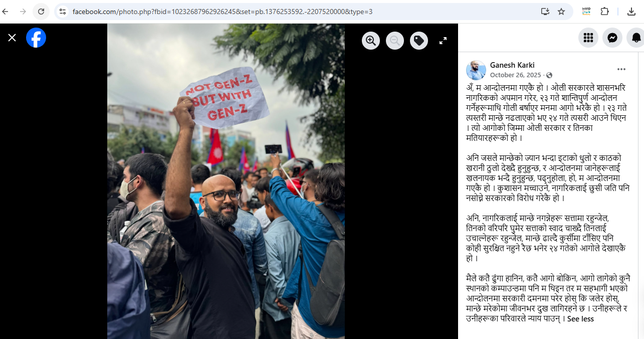Open Facebook home via logo icon
Image resolution: width=644 pixels, height=339 pixels.
click(36, 38)
